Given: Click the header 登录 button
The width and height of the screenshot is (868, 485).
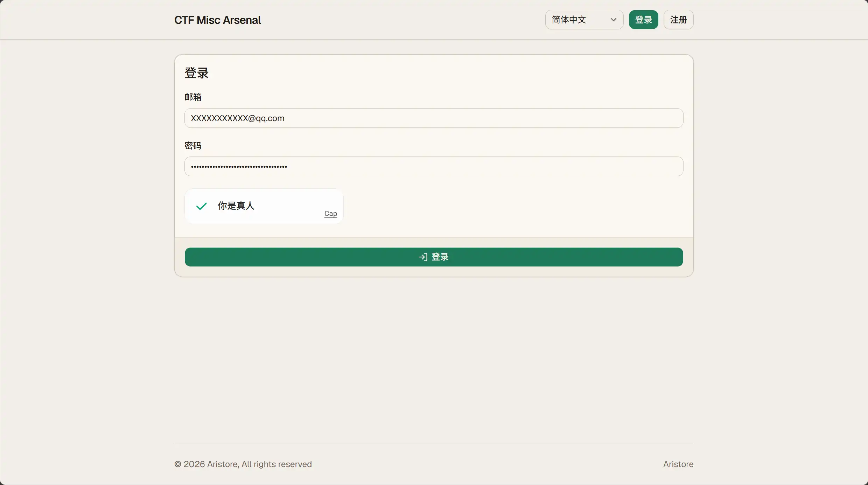Looking at the screenshot, I should 643,20.
